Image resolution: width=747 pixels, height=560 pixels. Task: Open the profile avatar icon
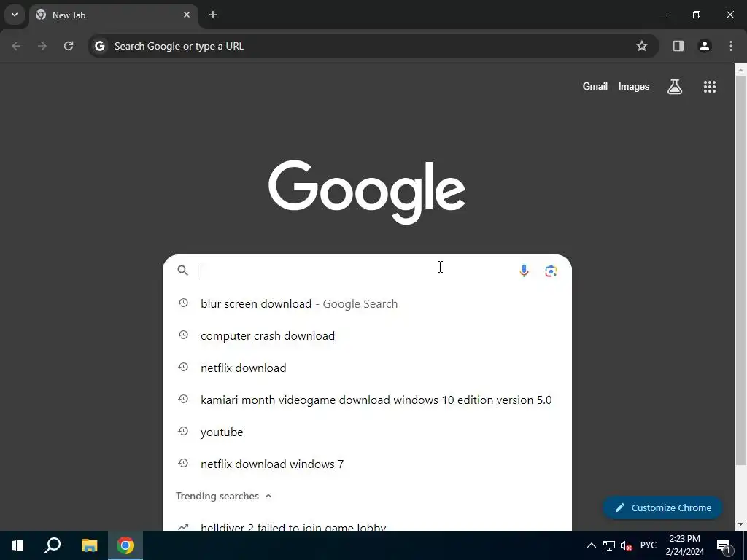tap(705, 46)
